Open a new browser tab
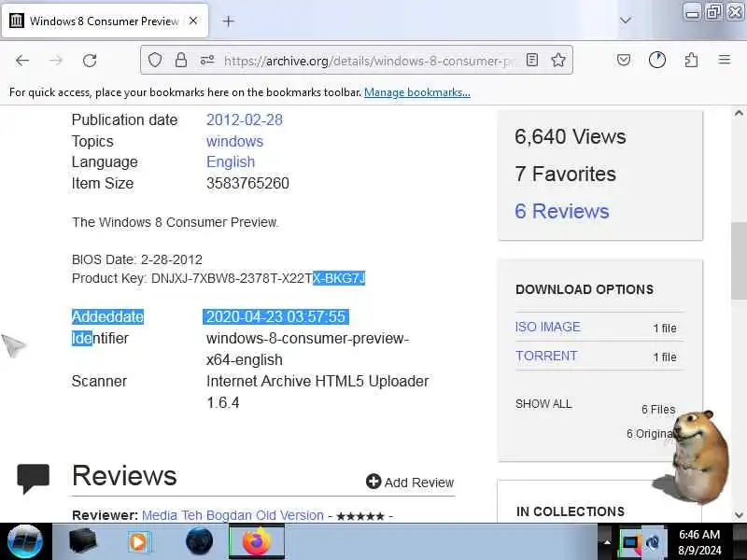The height and width of the screenshot is (560, 747). click(x=229, y=21)
